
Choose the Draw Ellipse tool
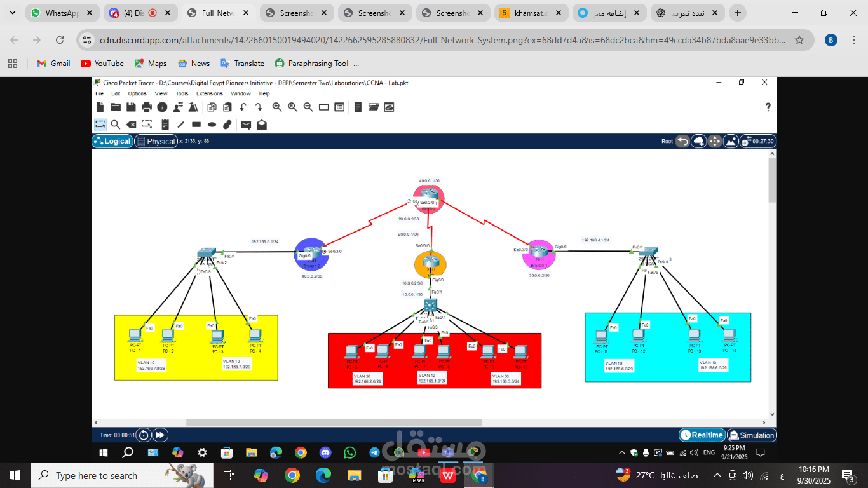212,125
